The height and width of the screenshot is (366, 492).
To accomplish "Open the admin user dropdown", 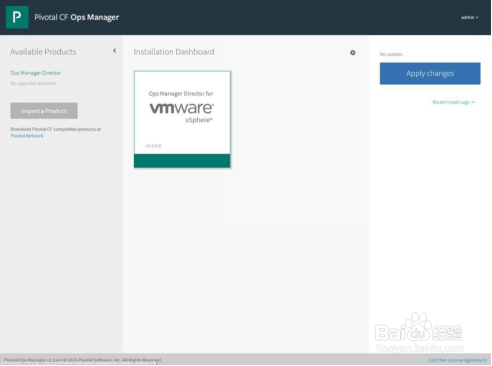I will click(x=470, y=17).
